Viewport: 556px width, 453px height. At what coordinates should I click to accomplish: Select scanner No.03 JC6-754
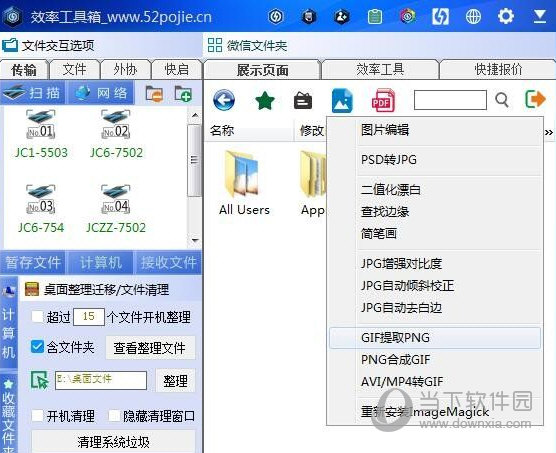coord(41,209)
